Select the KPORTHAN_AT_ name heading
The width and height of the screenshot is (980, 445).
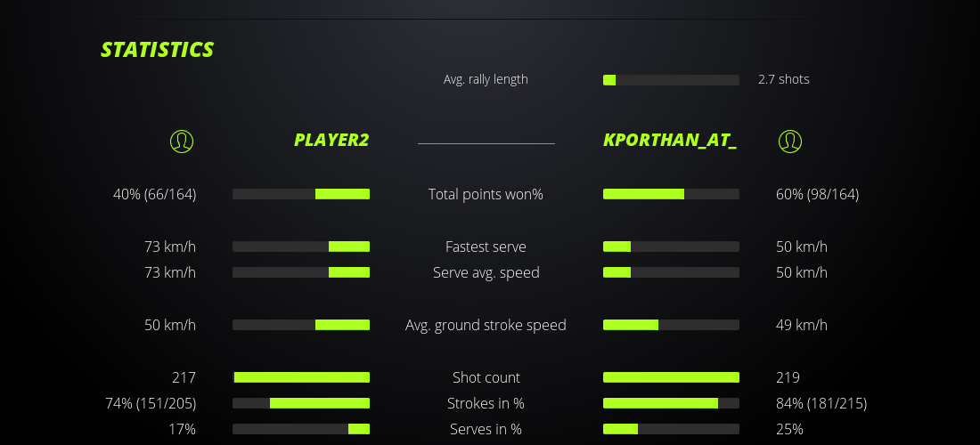(x=670, y=141)
